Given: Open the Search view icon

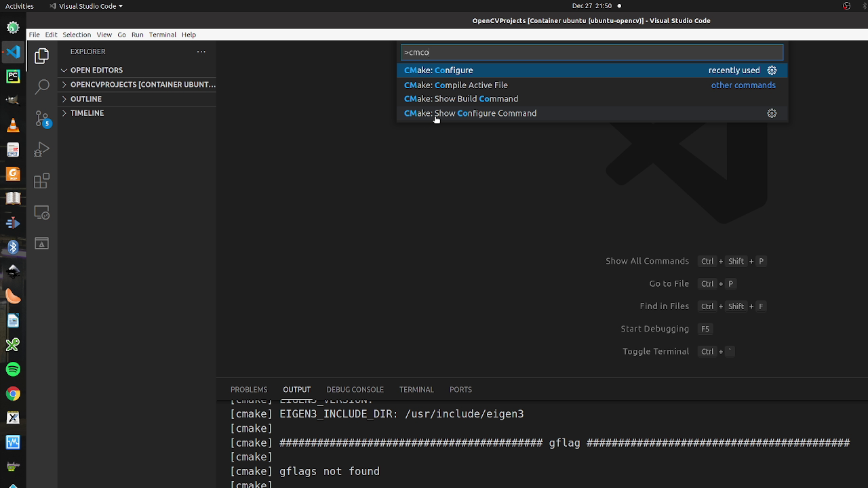Looking at the screenshot, I should (x=42, y=87).
